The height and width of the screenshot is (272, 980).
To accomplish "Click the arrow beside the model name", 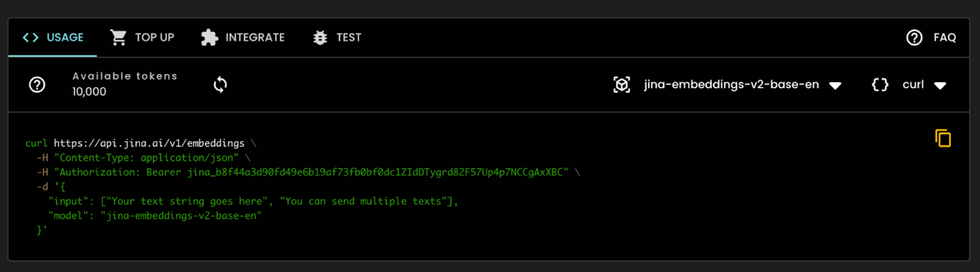I will pyautogui.click(x=835, y=85).
